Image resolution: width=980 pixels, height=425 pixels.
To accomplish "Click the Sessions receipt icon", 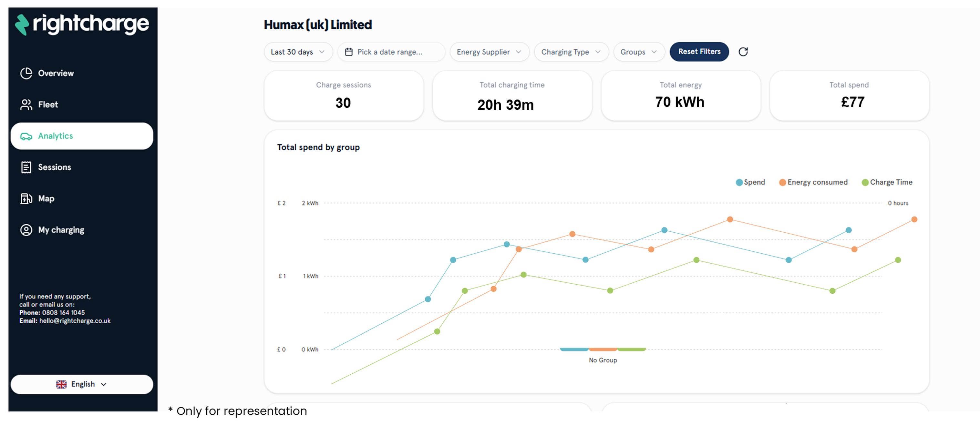I will pyautogui.click(x=26, y=167).
